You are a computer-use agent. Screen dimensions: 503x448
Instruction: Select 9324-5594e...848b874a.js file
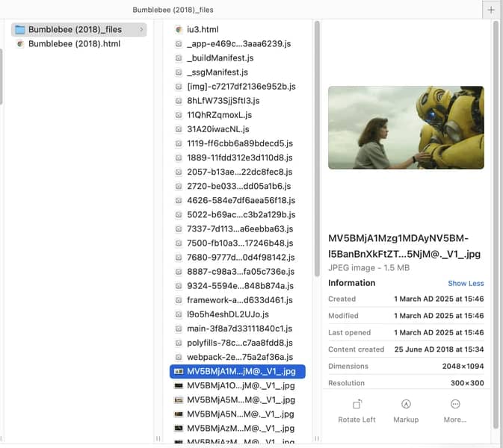tap(238, 286)
